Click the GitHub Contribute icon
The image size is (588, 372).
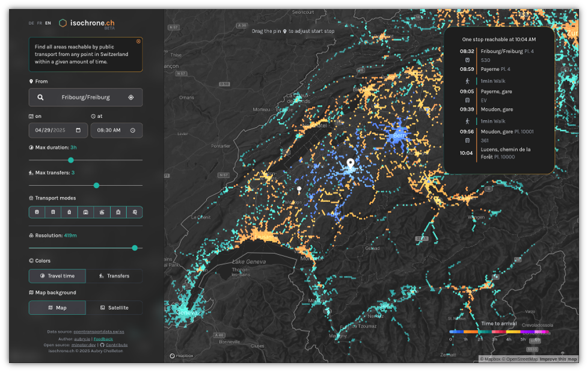pos(102,345)
